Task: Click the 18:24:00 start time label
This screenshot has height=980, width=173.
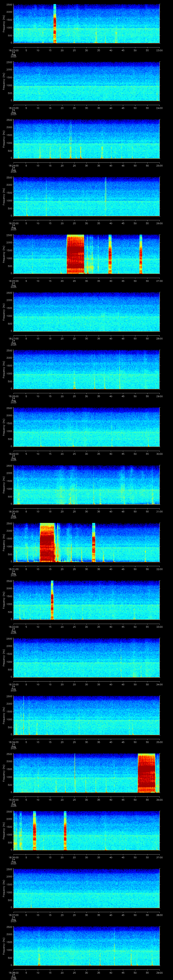Action: pos(13,166)
